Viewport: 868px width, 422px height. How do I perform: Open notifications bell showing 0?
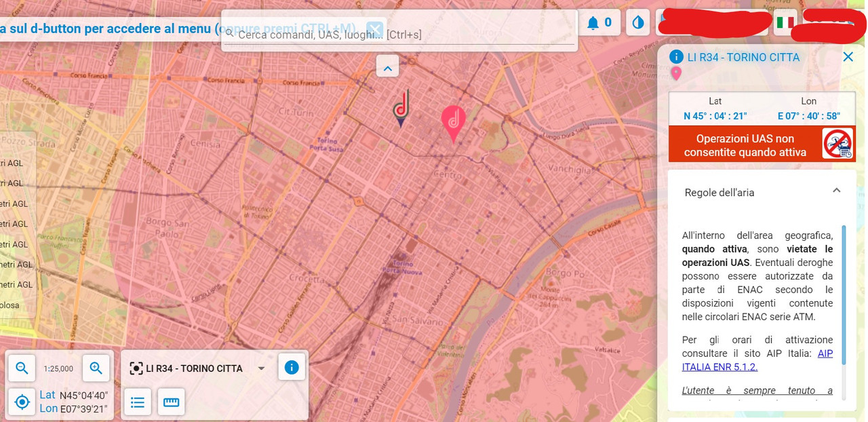coord(599,22)
